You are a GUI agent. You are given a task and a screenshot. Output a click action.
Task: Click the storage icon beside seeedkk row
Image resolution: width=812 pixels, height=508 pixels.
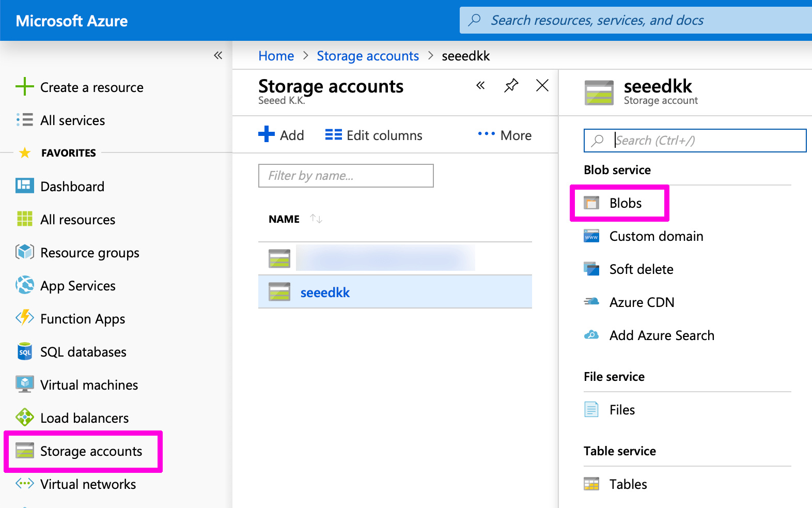pyautogui.click(x=279, y=291)
